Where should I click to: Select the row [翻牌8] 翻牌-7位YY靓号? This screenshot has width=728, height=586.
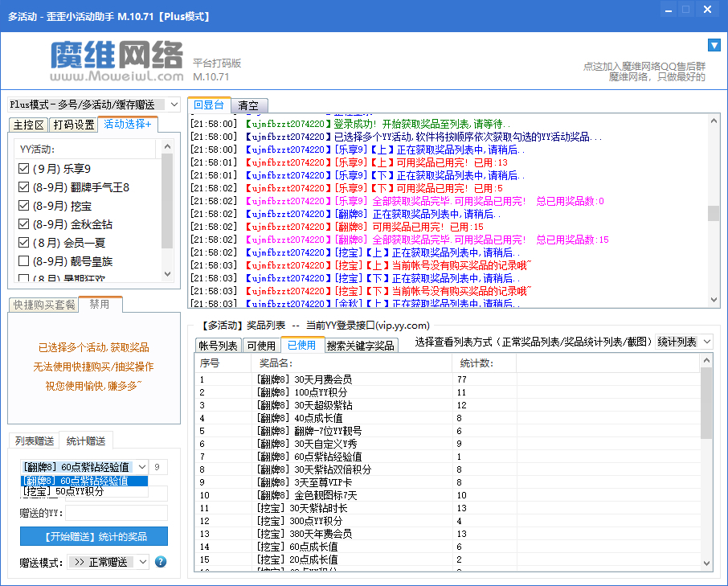click(448, 431)
